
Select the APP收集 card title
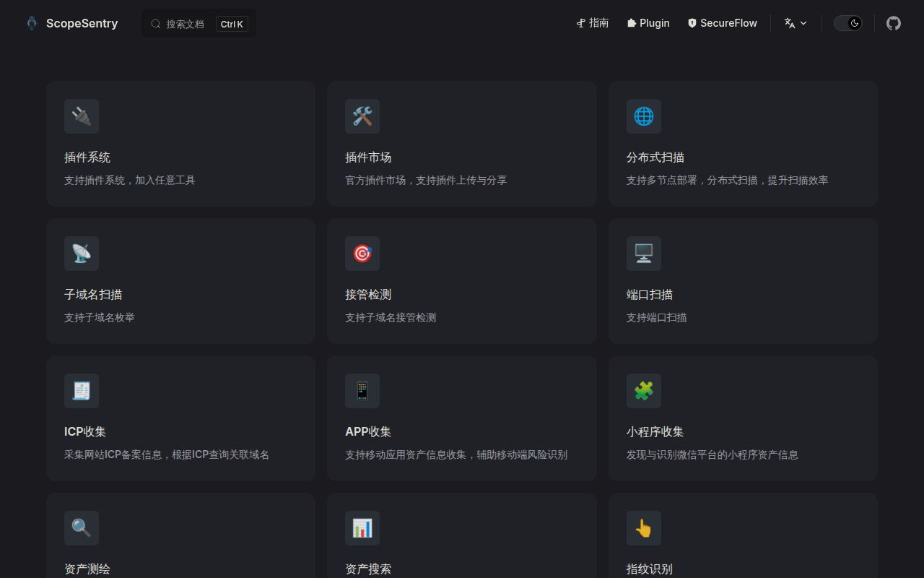tap(368, 432)
